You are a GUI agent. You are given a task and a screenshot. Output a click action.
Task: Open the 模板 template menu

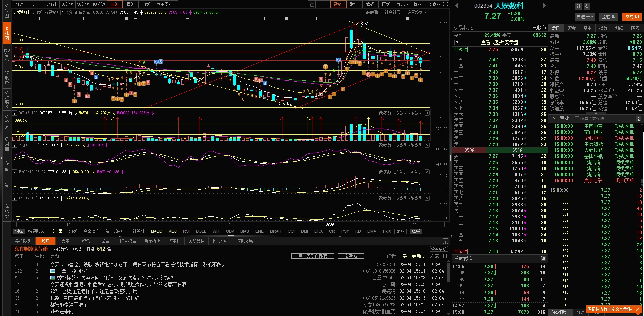(x=416, y=231)
